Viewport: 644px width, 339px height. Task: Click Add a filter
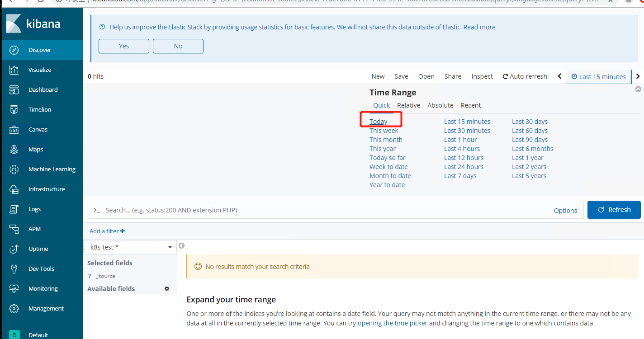point(107,231)
